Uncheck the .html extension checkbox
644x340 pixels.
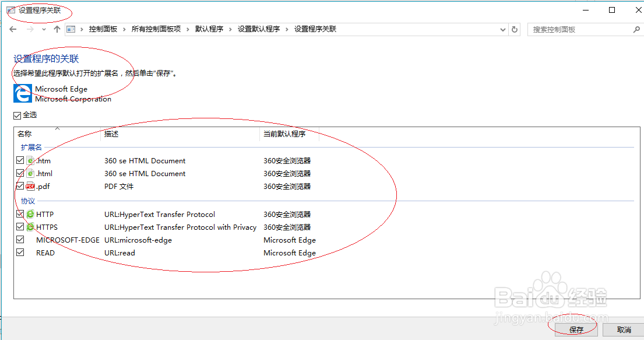point(20,173)
